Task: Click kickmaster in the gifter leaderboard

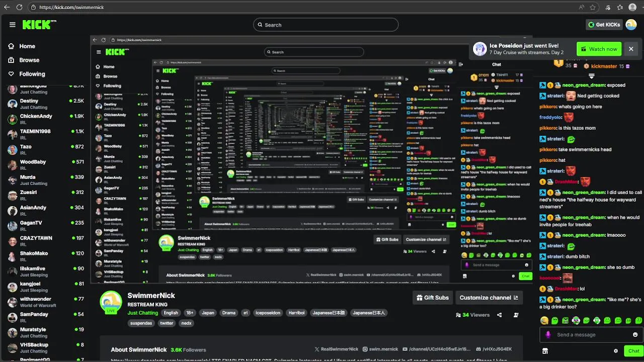Action: (x=604, y=66)
